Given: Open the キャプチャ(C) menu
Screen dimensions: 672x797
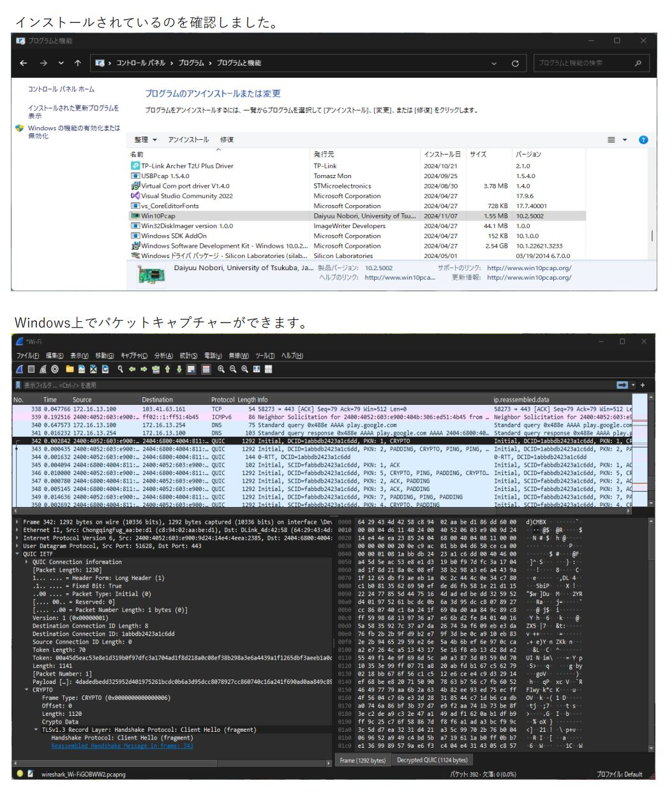Looking at the screenshot, I should 134,356.
